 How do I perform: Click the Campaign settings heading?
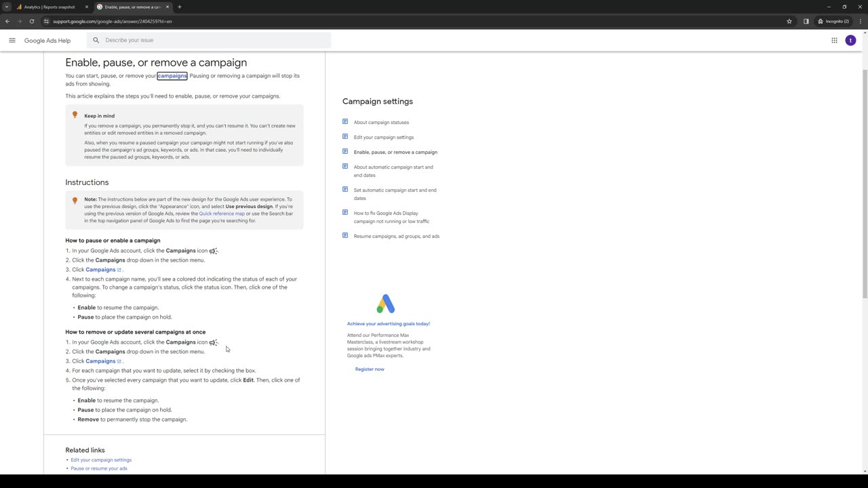(x=378, y=102)
